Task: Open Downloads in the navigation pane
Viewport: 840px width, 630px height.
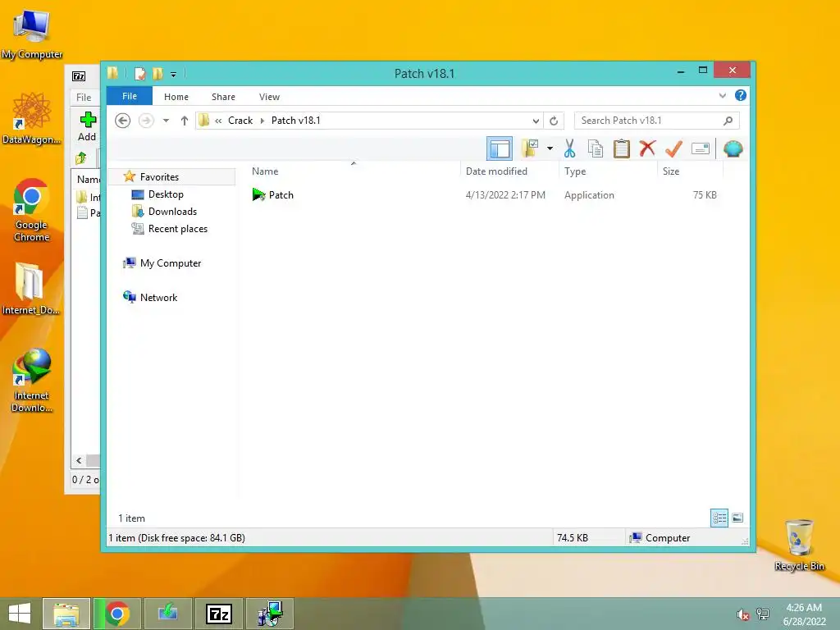Action: tap(172, 211)
